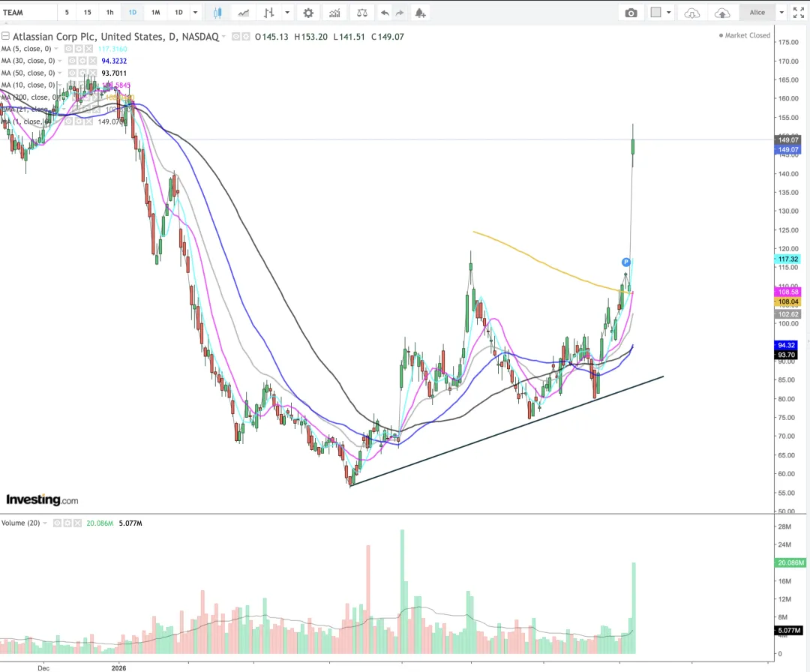Enter fullscreen mode with the arrows icon
Screen dimensions: 810x672
(799, 13)
